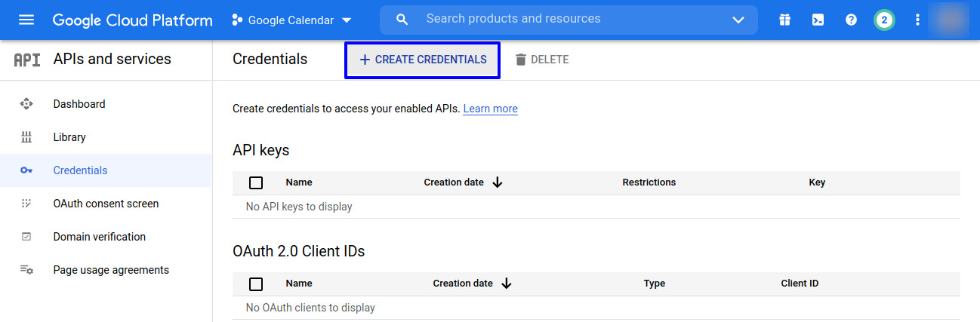Open the three-dot settings menu
Viewport: 980px width, 322px height.
[x=917, y=20]
